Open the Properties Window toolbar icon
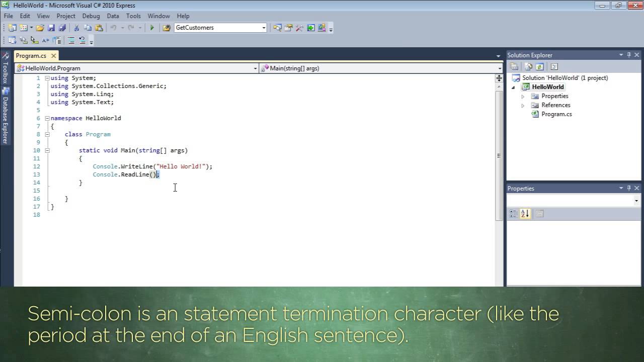The image size is (644, 362). (288, 28)
